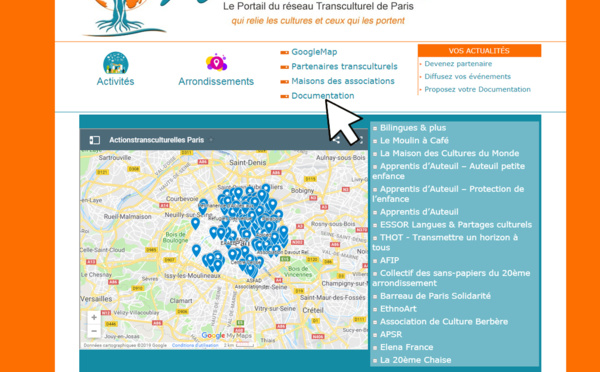
Task: Share the Actionstransculturelles Paris map
Action: pyautogui.click(x=336, y=140)
